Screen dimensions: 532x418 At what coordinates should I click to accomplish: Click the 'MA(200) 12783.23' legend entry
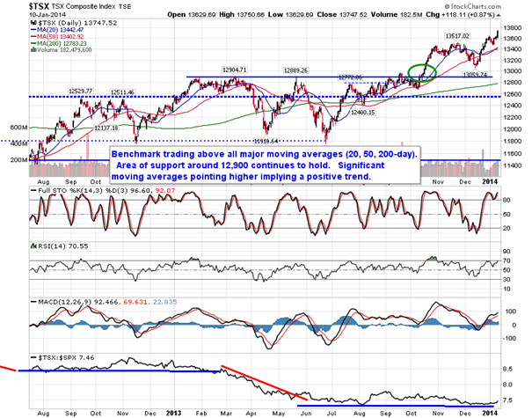(x=62, y=43)
